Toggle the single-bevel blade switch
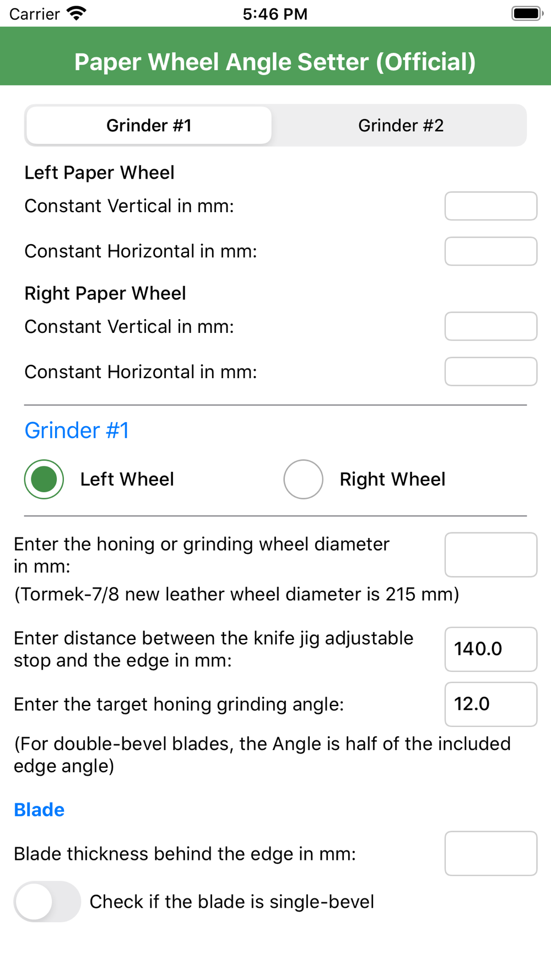Image resolution: width=551 pixels, height=980 pixels. (47, 902)
